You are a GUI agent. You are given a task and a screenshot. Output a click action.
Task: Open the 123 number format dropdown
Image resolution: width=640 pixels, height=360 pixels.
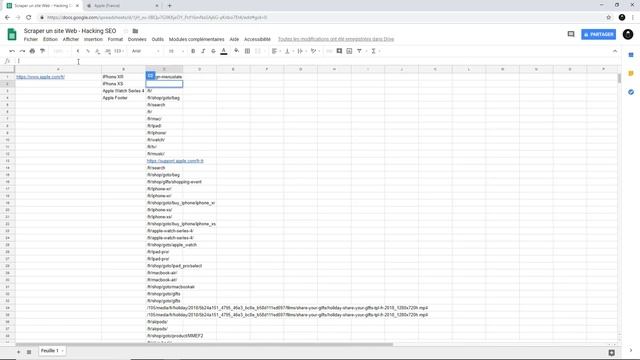[x=119, y=51]
